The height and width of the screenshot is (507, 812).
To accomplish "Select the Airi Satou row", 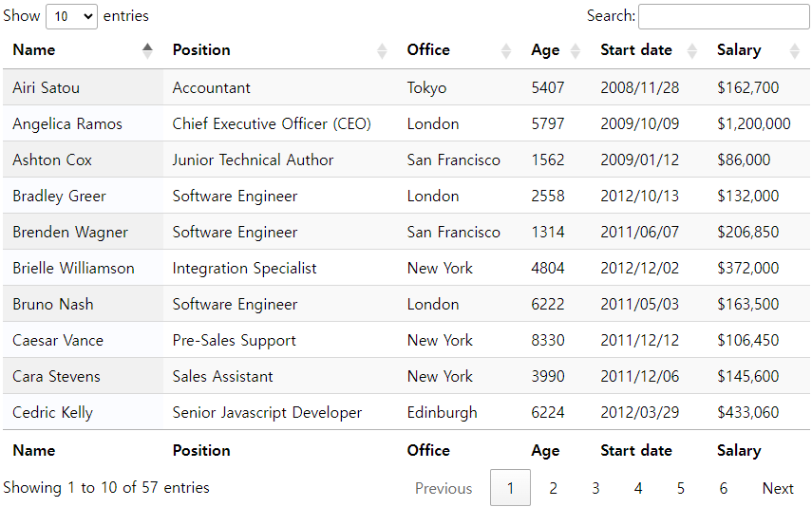I will click(47, 87).
